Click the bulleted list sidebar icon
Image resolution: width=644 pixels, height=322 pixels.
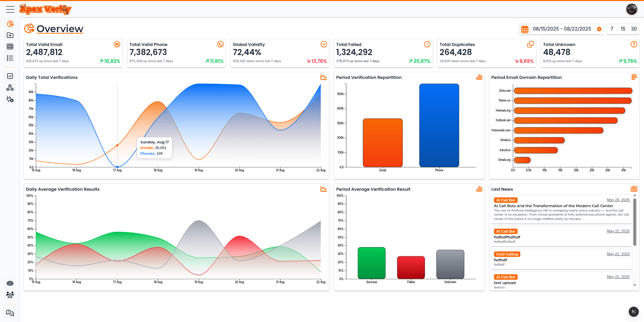pyautogui.click(x=10, y=58)
